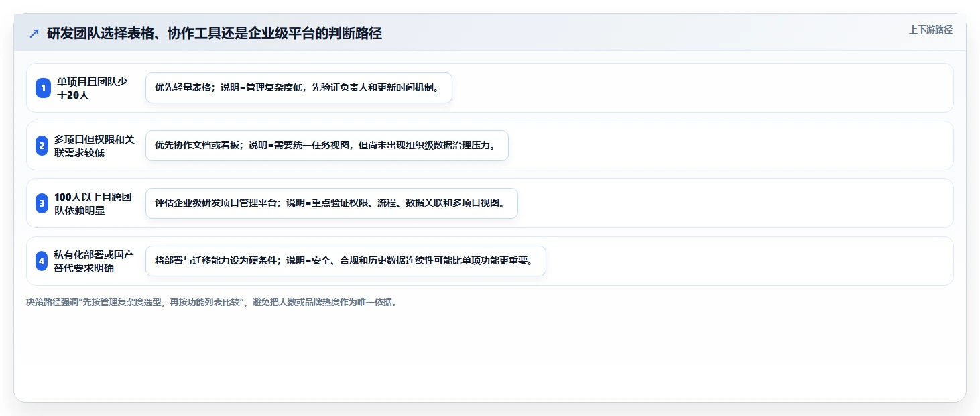This screenshot has height=416, width=980.
Task: Select the condition 100人以上且跨团队依赖明显
Action: point(93,203)
